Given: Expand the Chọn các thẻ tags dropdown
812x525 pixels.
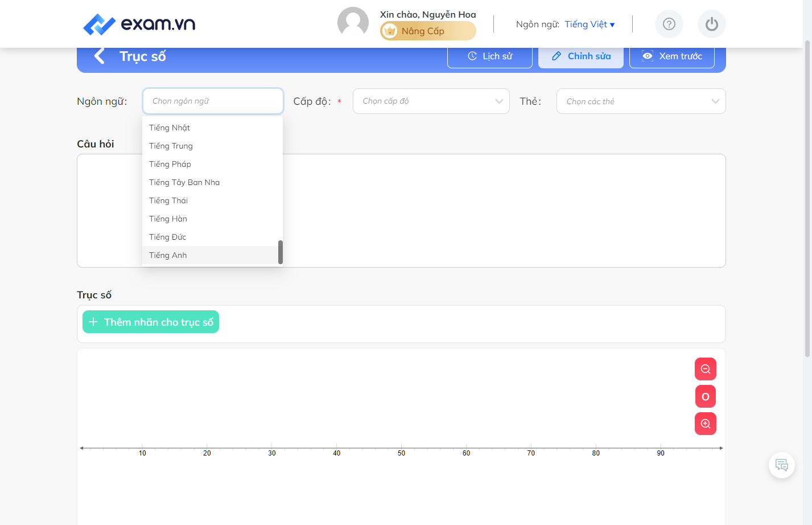Looking at the screenshot, I should (x=641, y=101).
